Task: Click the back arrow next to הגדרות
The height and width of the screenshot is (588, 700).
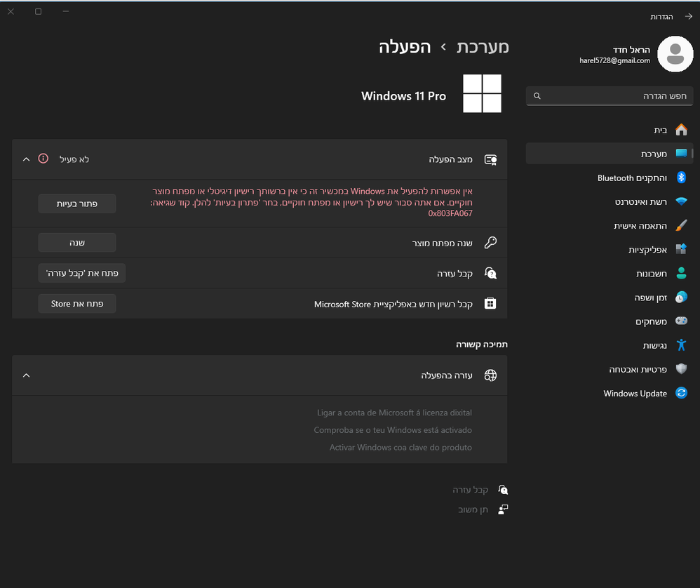Action: 689,17
